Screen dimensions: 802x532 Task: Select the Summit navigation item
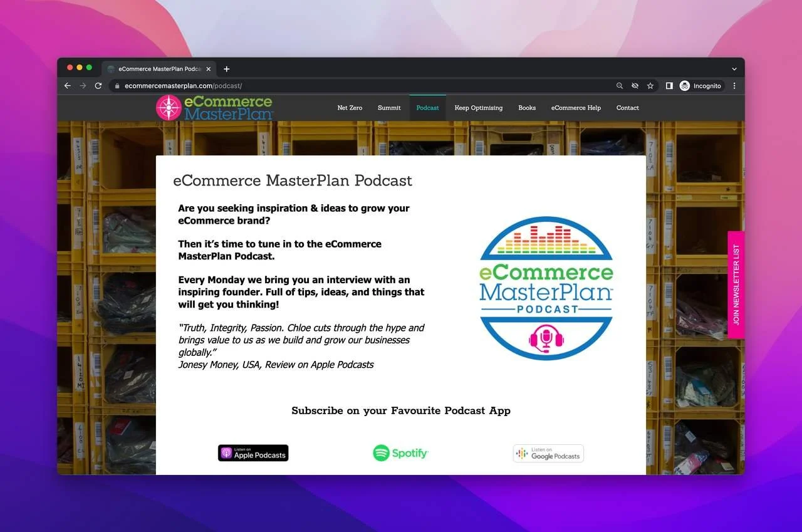pyautogui.click(x=389, y=108)
